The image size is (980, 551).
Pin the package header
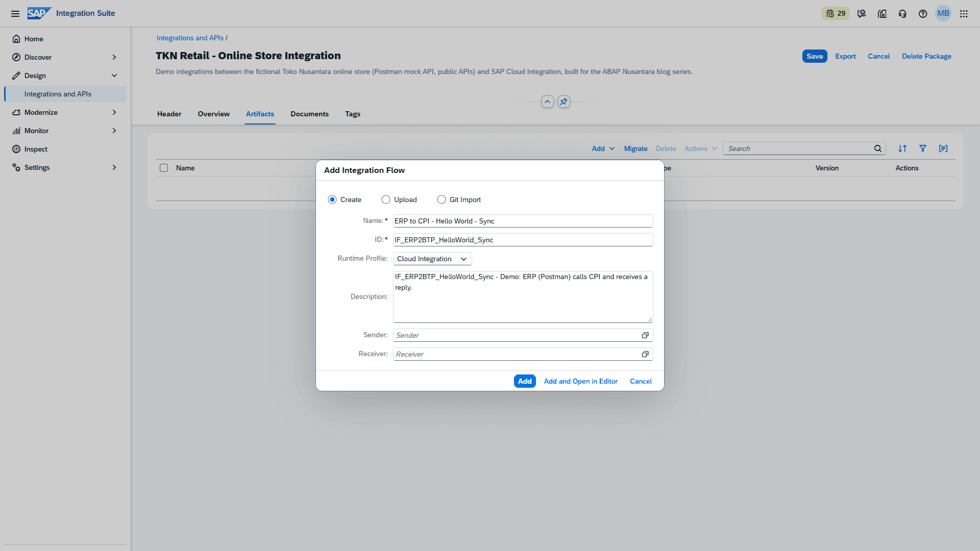[x=563, y=102]
